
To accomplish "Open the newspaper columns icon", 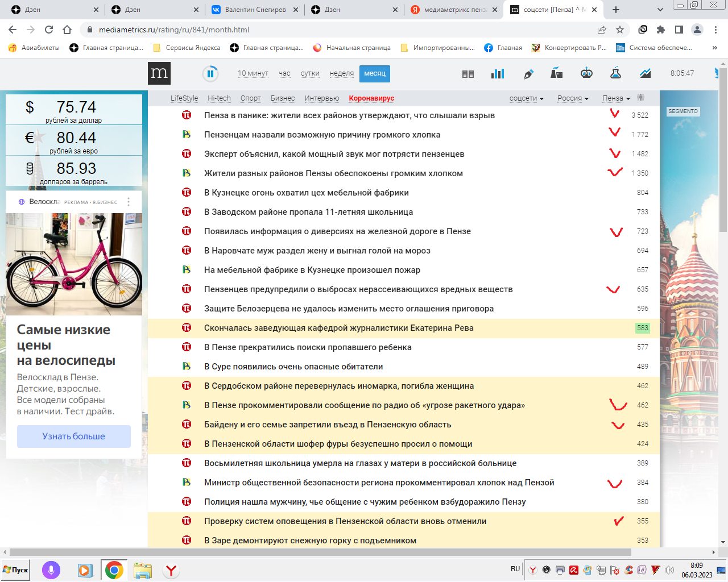I will (468, 74).
